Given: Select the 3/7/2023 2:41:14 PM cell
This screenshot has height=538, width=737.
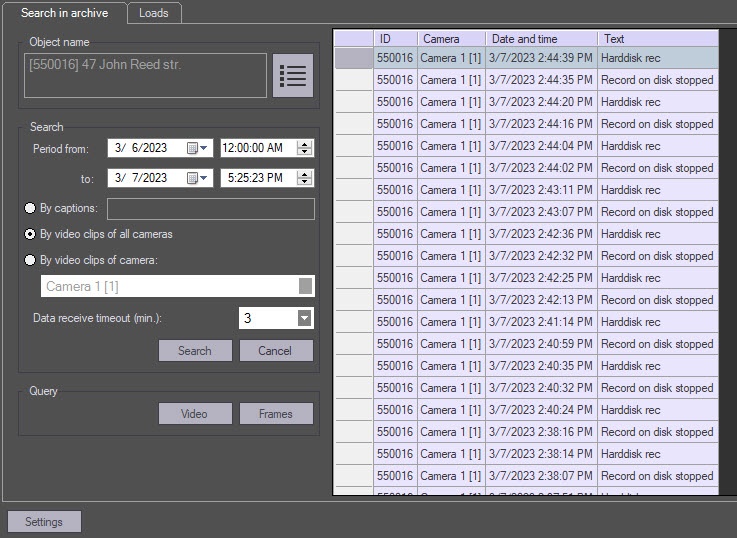Looking at the screenshot, I should (541, 322).
